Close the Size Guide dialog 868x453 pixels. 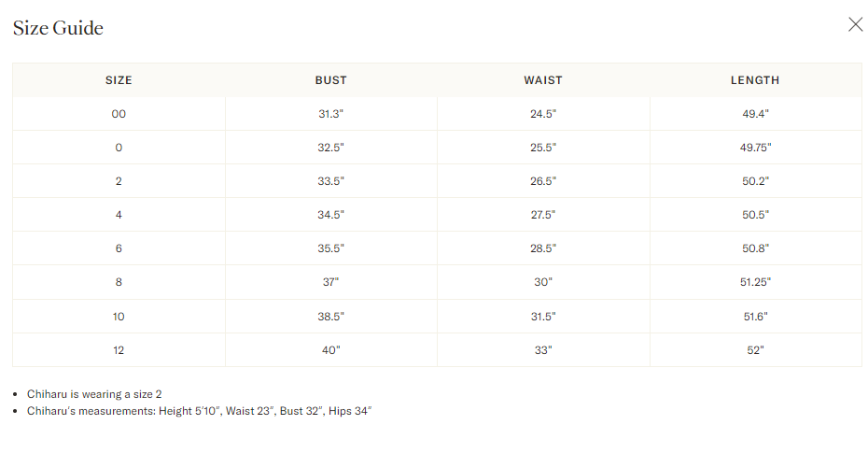(x=855, y=24)
